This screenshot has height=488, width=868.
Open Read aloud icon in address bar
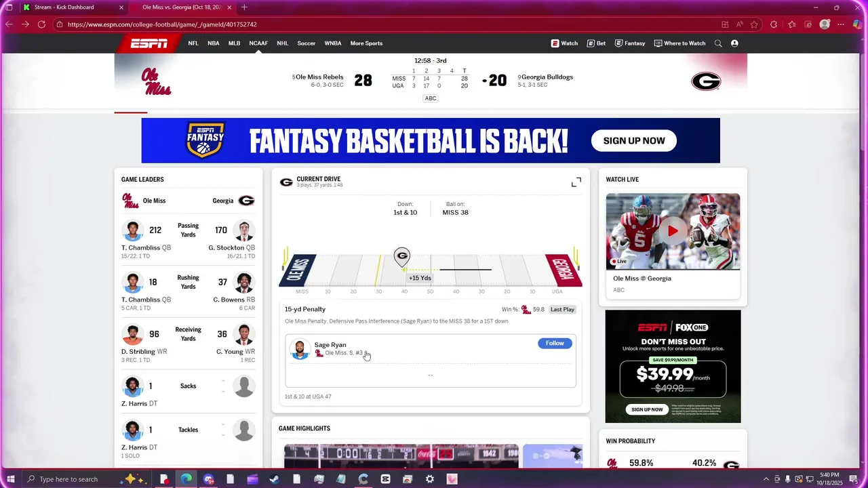[x=739, y=24]
